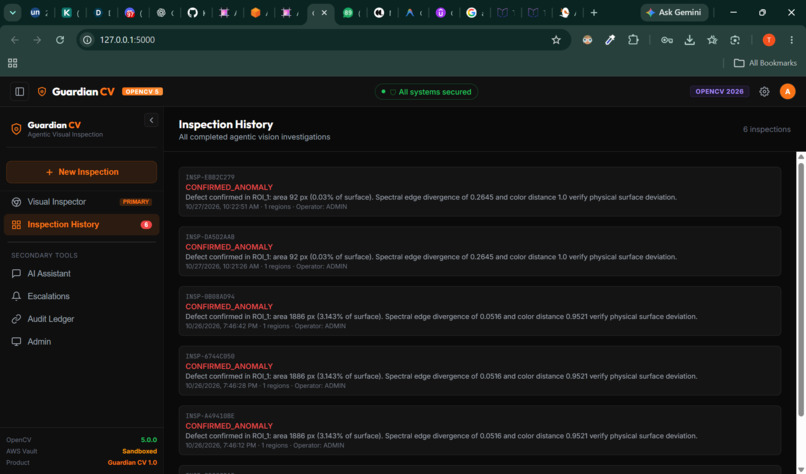Open the inspection from 10/27/2026, 10:22:51 AM

(x=480, y=192)
